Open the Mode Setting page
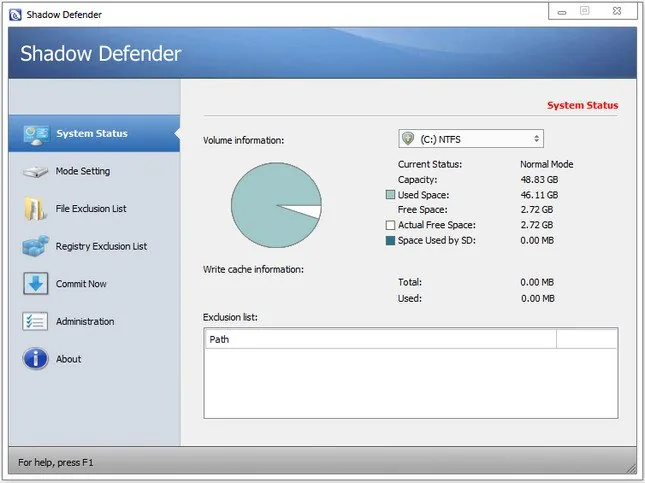645x483 pixels. click(x=83, y=171)
